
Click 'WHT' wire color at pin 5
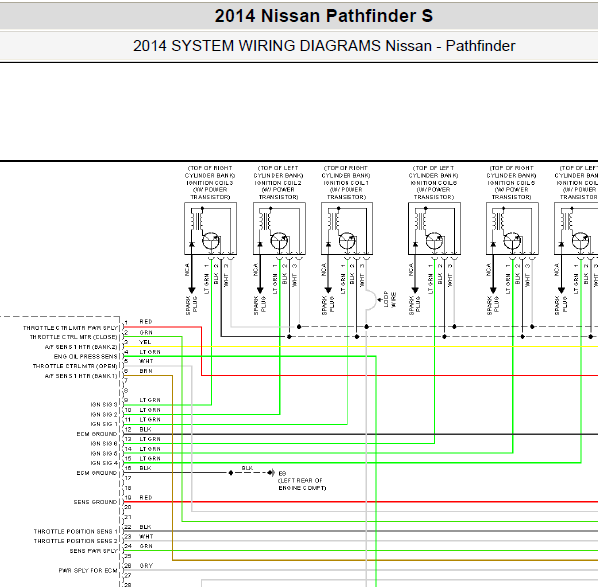click(x=146, y=361)
